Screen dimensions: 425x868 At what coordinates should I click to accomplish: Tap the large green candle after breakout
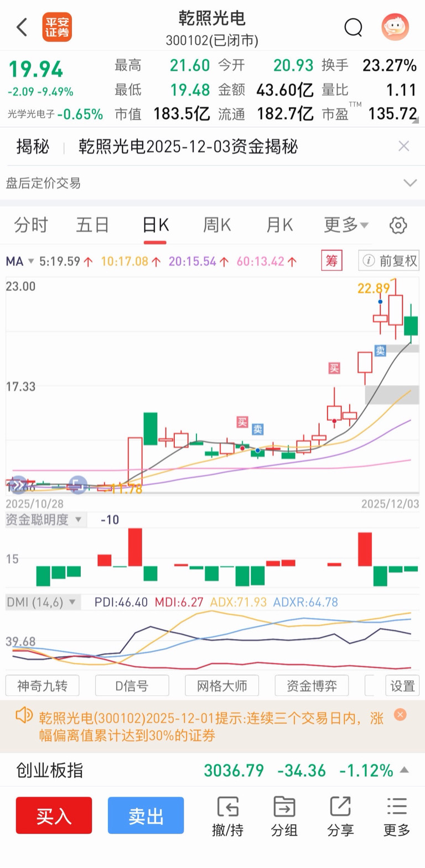[151, 428]
